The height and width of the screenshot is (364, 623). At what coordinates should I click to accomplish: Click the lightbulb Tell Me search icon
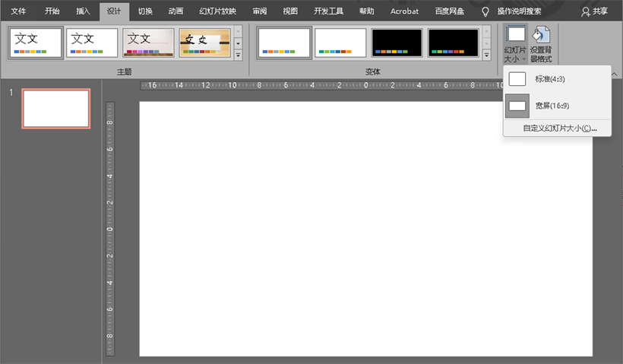[485, 11]
